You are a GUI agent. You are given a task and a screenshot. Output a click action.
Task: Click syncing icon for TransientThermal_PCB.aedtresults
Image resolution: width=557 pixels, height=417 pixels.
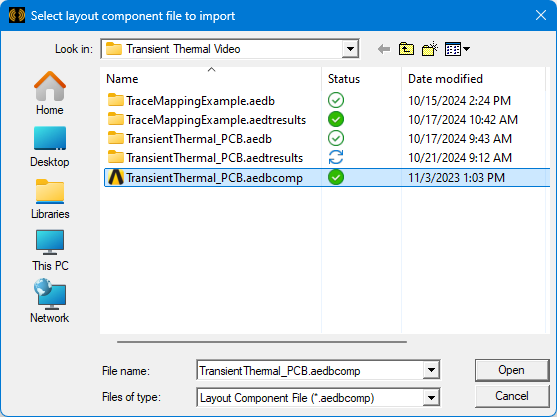click(x=336, y=157)
